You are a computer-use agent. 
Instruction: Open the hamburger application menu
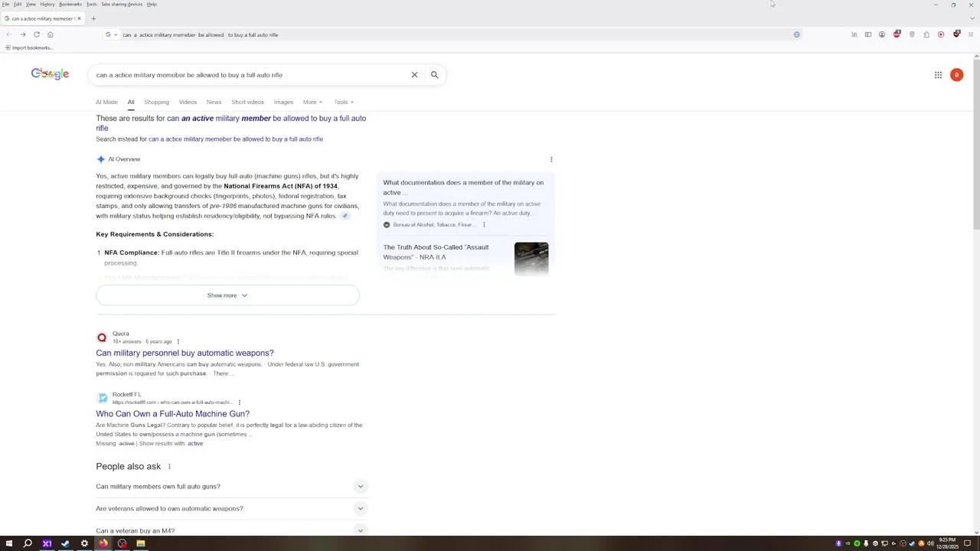coord(971,34)
